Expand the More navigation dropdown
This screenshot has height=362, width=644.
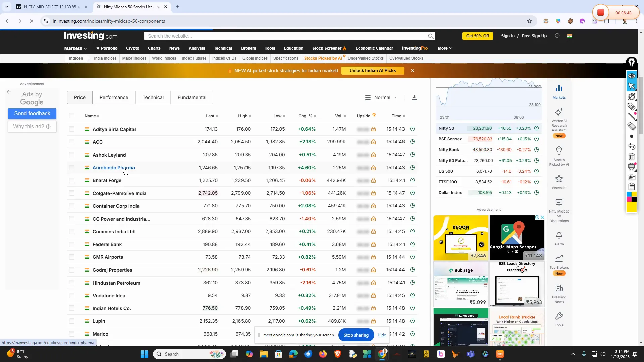click(x=445, y=48)
